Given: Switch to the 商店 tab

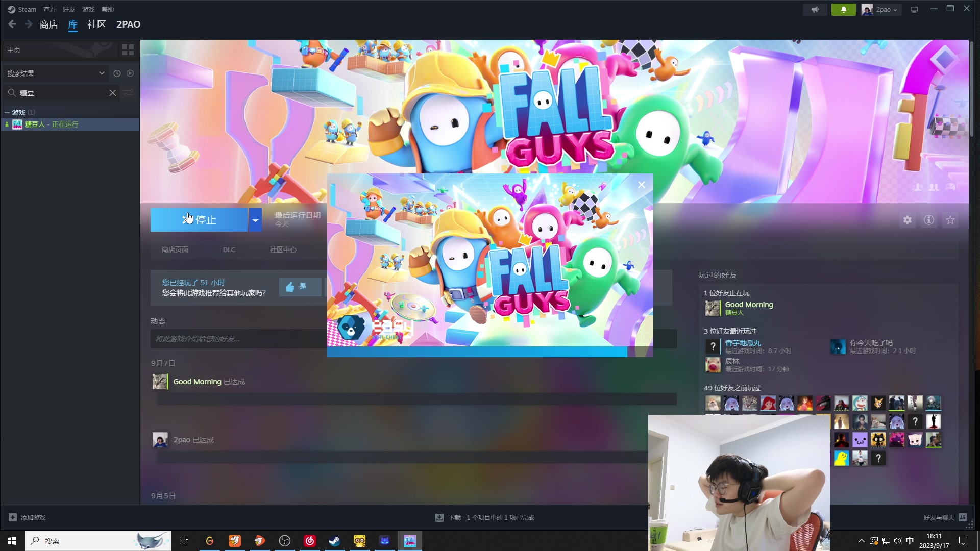Looking at the screenshot, I should coord(49,24).
